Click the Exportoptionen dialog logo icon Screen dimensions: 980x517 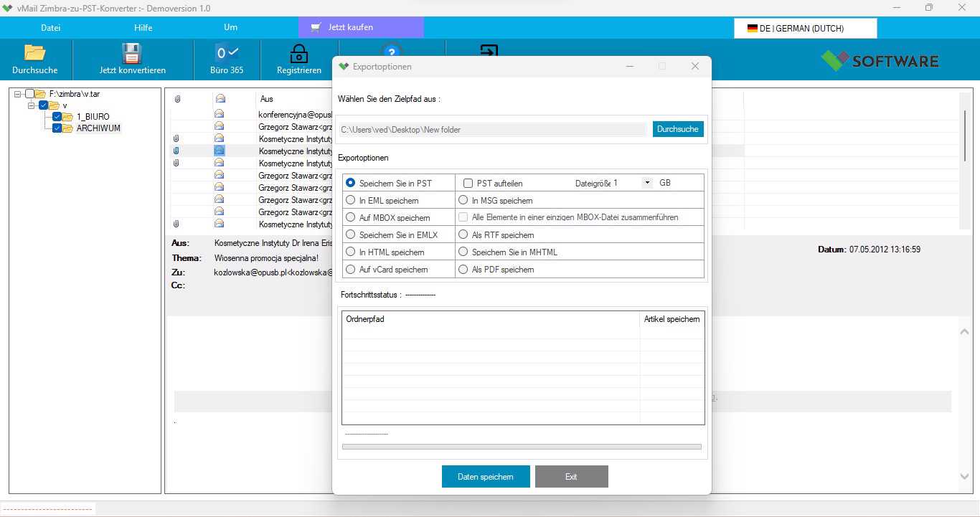click(344, 66)
